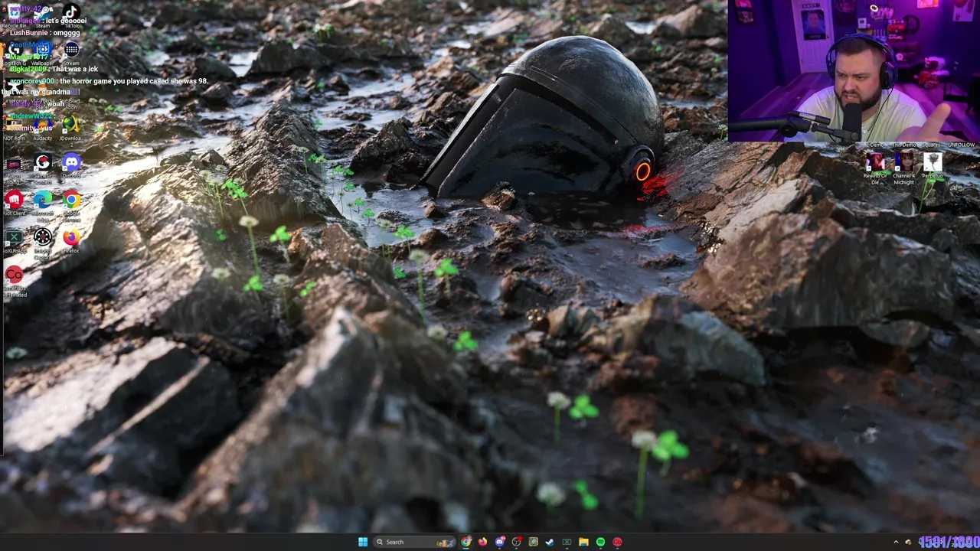The image size is (980, 551).
Task: Open the GoXLR App shortcut
Action: pyautogui.click(x=14, y=239)
